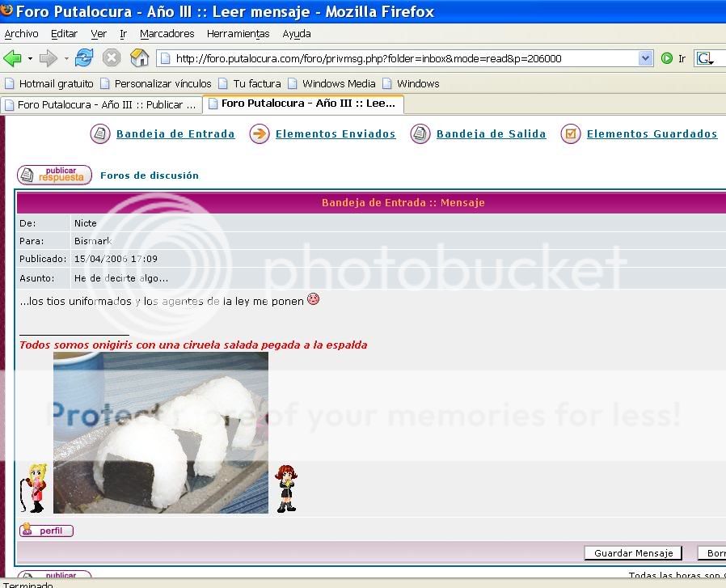Screen dimensions: 726x588
Task: Open the address bar URL dropdown
Action: coord(645,58)
